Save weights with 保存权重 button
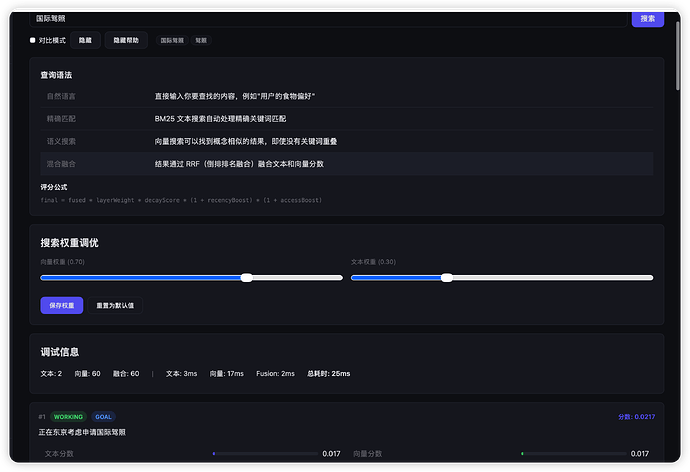This screenshot has width=690, height=472. tap(62, 305)
